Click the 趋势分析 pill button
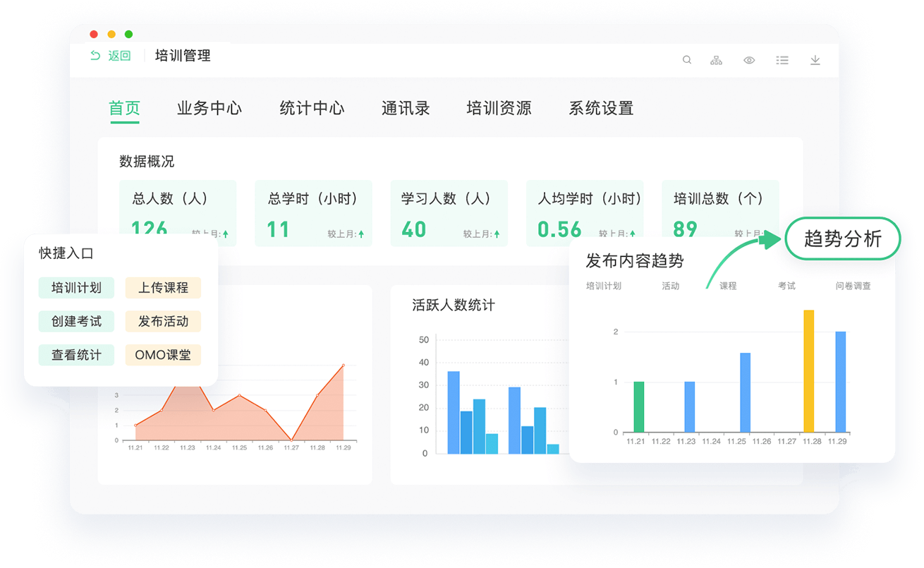The width and height of the screenshot is (924, 568). pos(843,239)
